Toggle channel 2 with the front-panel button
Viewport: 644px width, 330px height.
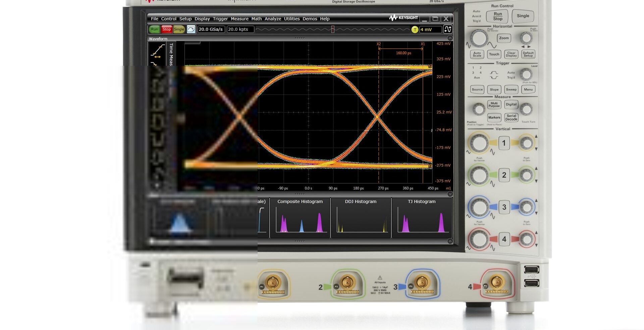504,175
